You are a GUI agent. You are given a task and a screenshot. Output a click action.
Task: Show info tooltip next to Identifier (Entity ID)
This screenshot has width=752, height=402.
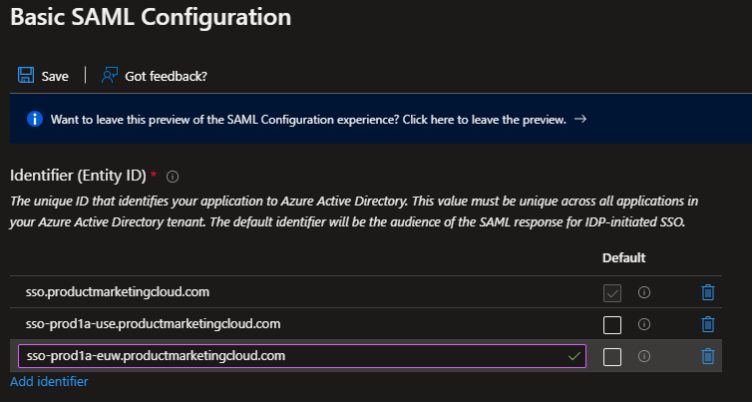[x=172, y=177]
